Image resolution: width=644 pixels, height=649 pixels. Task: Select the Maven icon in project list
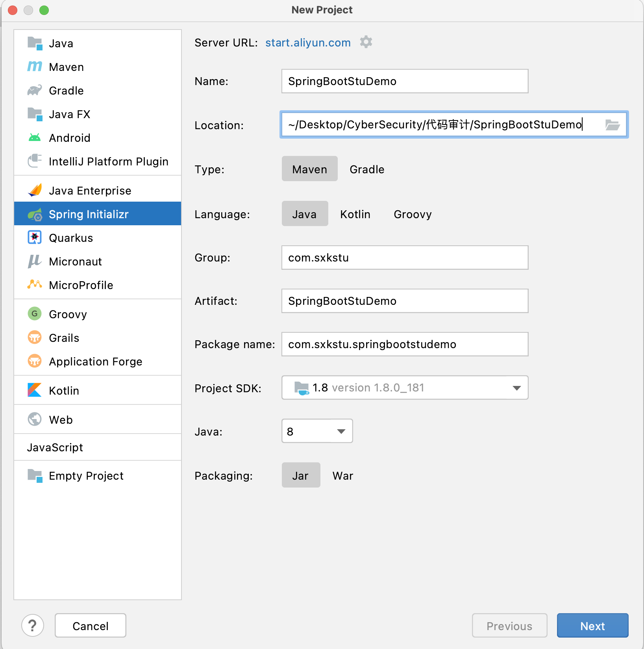(x=35, y=67)
